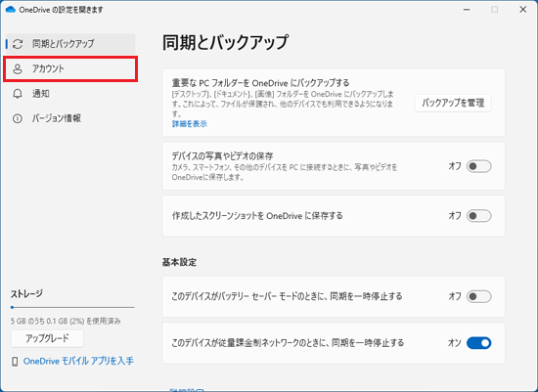Click the storage usage progress bar

click(72, 307)
